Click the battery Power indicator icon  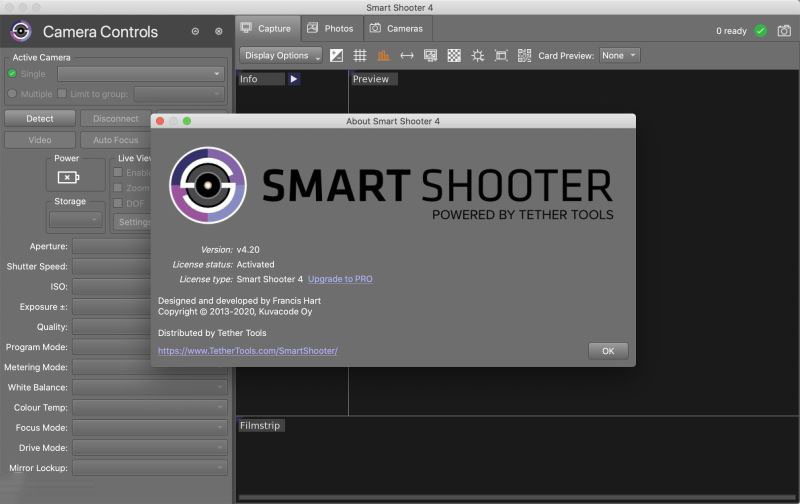pos(68,178)
